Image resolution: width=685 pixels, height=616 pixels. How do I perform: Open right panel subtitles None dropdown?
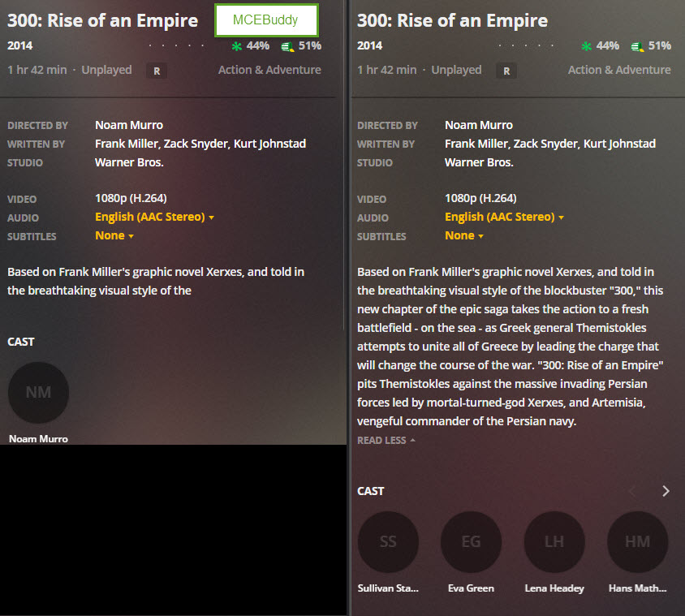click(464, 235)
